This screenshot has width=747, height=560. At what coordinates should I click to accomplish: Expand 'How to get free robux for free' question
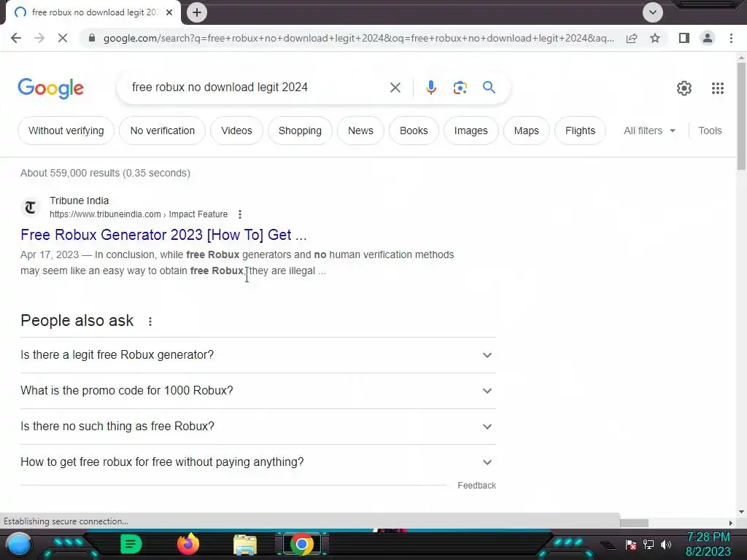click(258, 462)
